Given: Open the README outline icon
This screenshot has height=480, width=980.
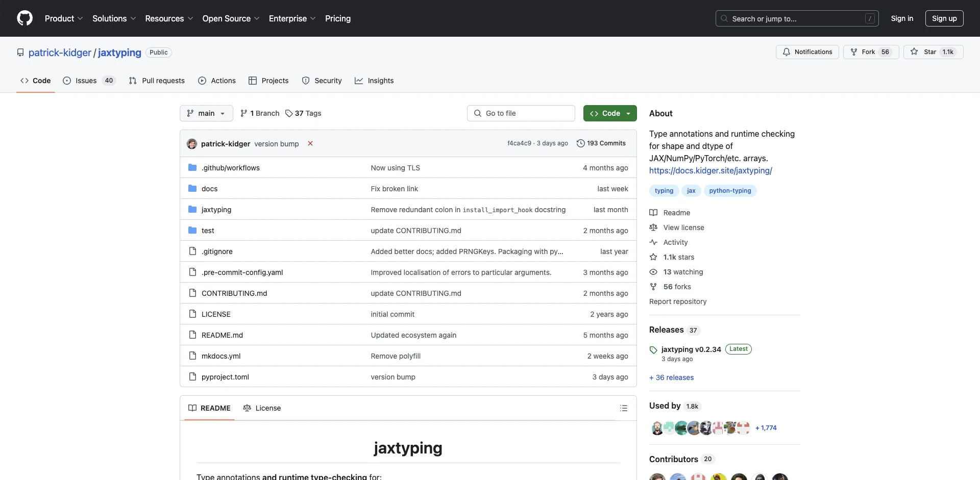Looking at the screenshot, I should click(624, 408).
